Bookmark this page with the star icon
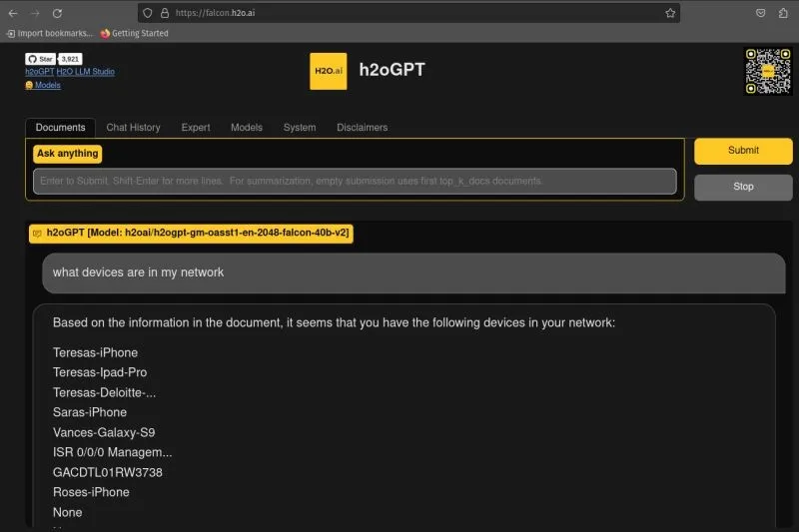Viewport: 799px width, 532px height. pyautogui.click(x=670, y=13)
